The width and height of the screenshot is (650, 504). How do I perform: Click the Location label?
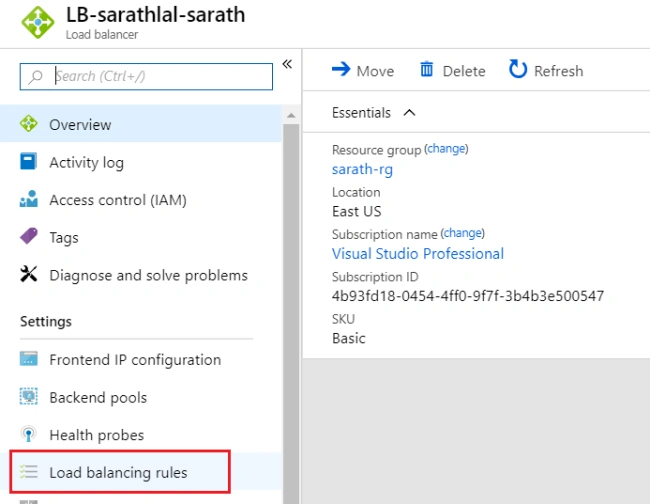(356, 192)
